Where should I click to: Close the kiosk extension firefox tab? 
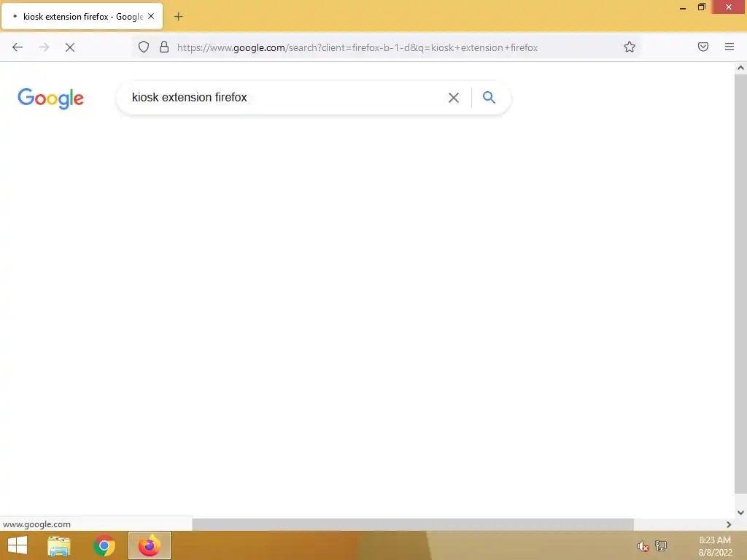[x=151, y=16]
